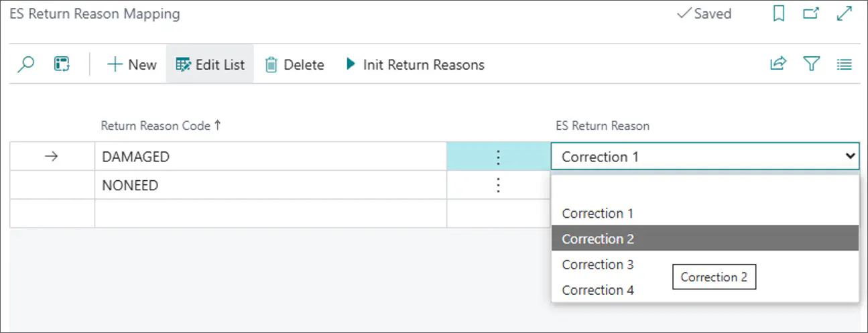Open page in new window icon
Screen dimensions: 868x333
click(811, 14)
